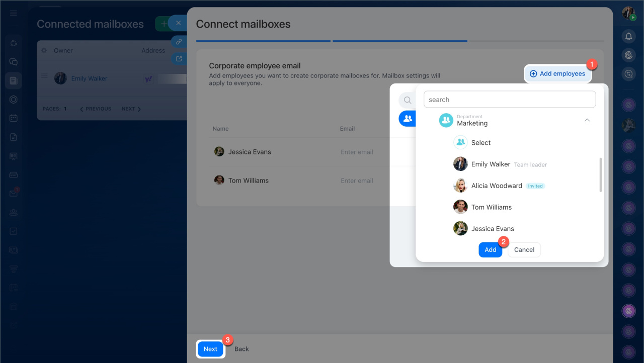Image resolution: width=644 pixels, height=363 pixels.
Task: Go to NEXT page of mailboxes
Action: tap(131, 109)
